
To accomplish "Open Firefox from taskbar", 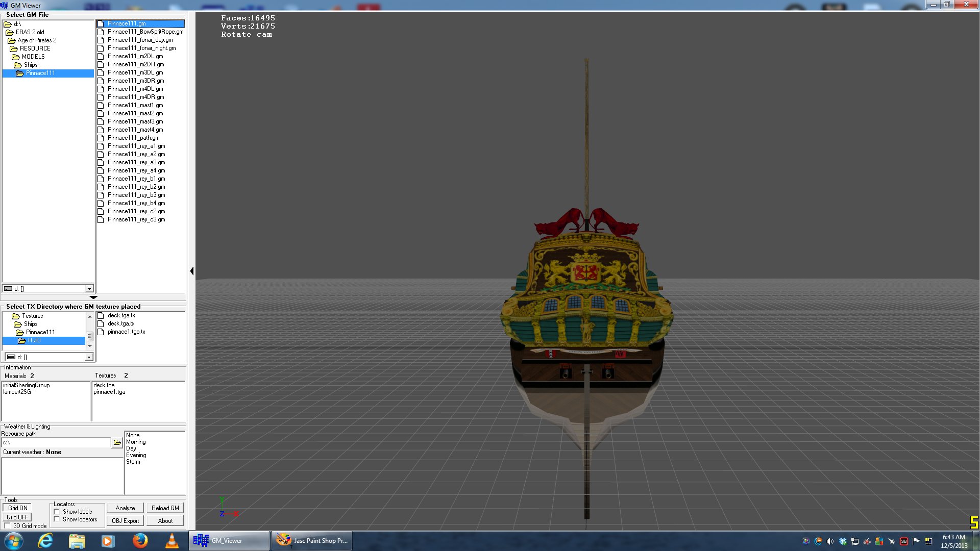I will point(140,541).
